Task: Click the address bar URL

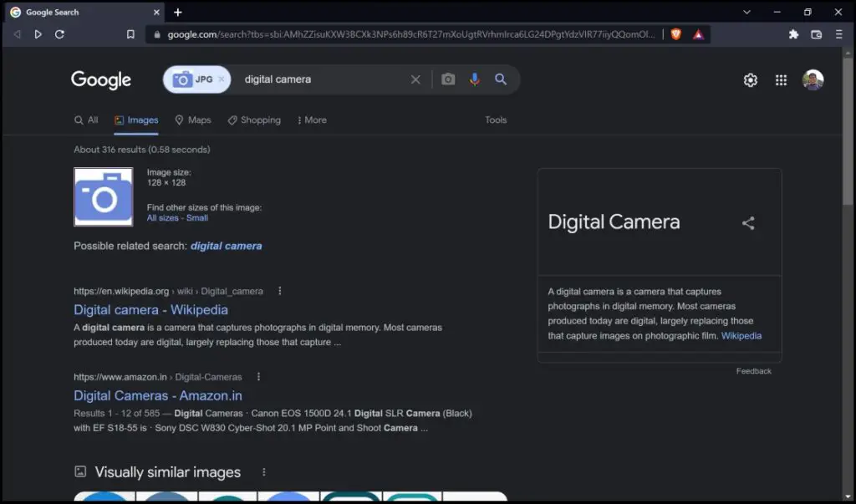Action: point(411,34)
